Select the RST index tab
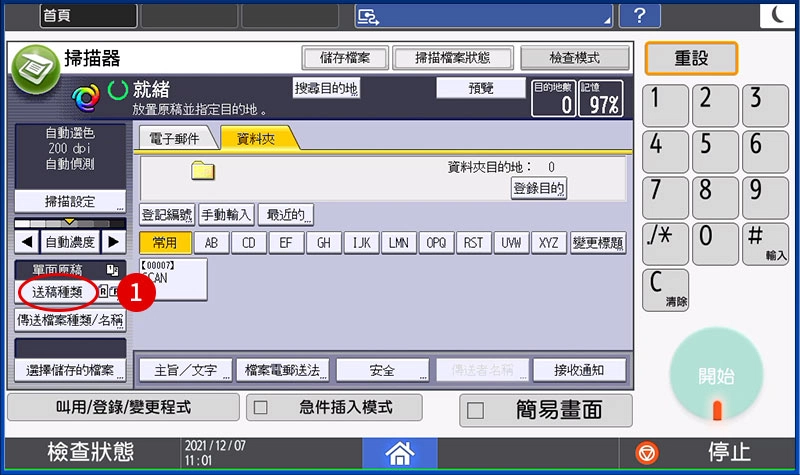 coord(473,243)
